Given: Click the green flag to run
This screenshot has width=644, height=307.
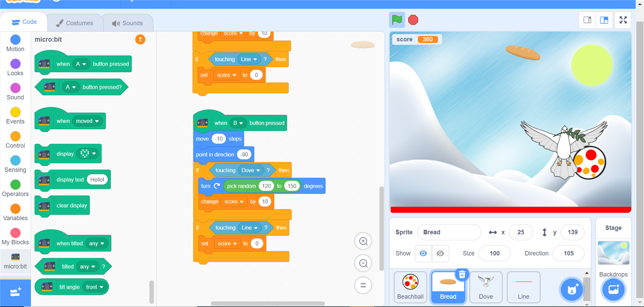Looking at the screenshot, I should (397, 20).
